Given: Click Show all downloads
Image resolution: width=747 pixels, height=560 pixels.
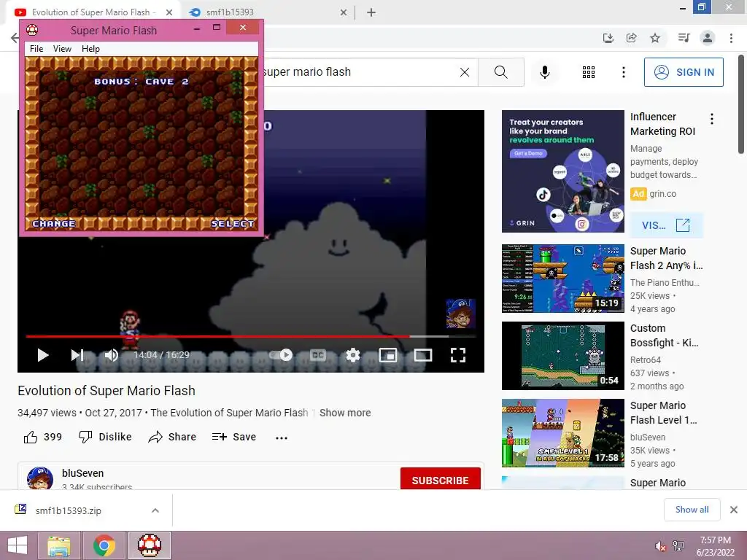Looking at the screenshot, I should coord(692,510).
